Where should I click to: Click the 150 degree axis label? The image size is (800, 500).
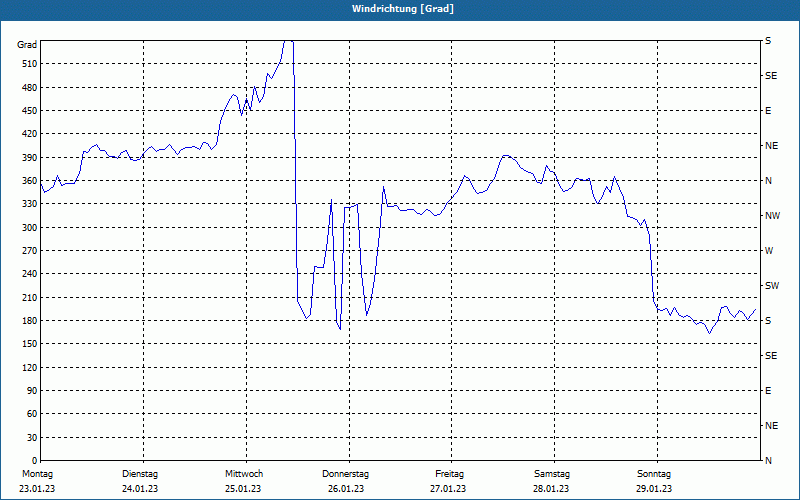pyautogui.click(x=31, y=344)
